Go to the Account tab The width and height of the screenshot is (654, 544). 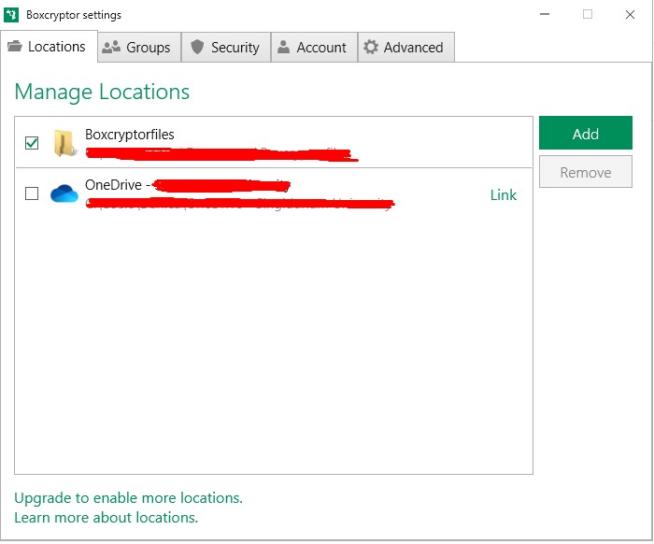point(314,47)
